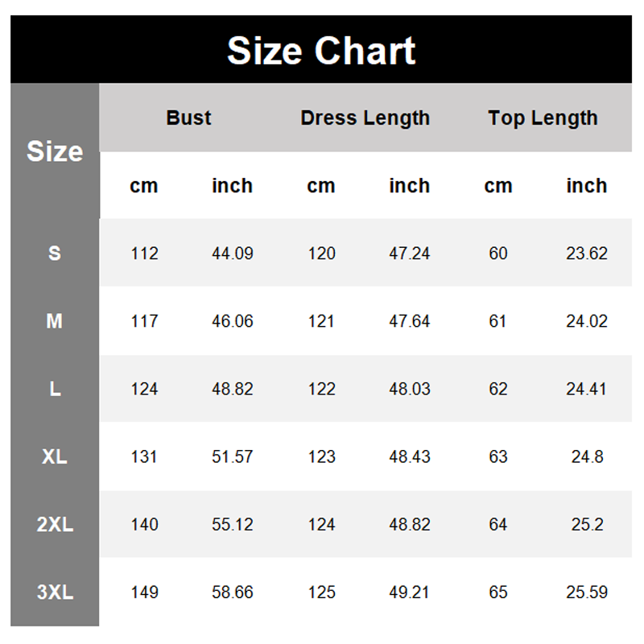Select the 2XL size row label

click(55, 524)
